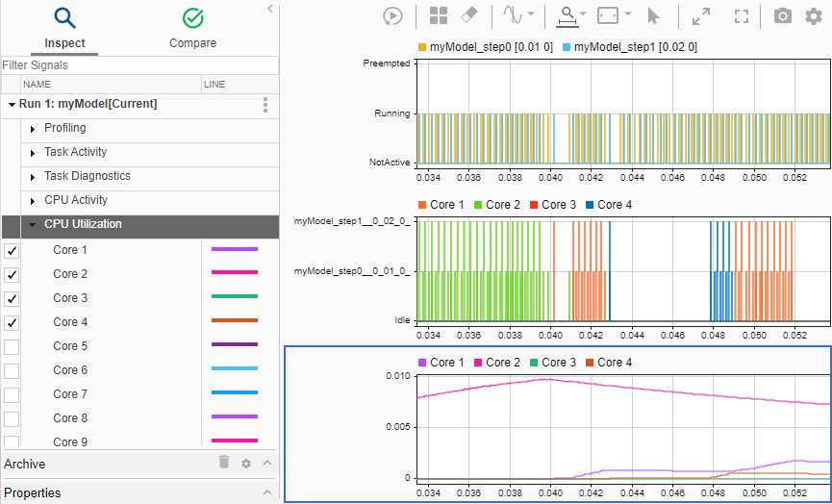Uncheck the Core 3 signal checkbox
832x504 pixels.
pyautogui.click(x=12, y=298)
